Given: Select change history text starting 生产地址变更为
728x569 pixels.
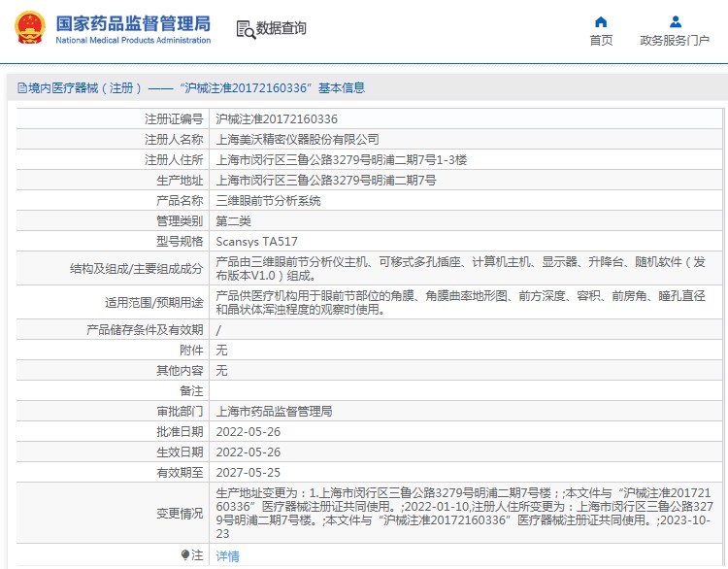Looking at the screenshot, I should 464,514.
